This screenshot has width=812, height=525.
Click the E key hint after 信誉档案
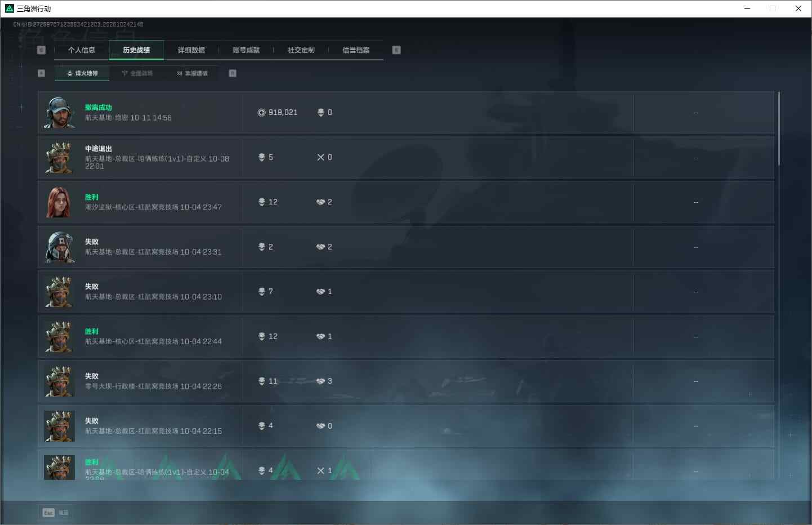(x=396, y=50)
